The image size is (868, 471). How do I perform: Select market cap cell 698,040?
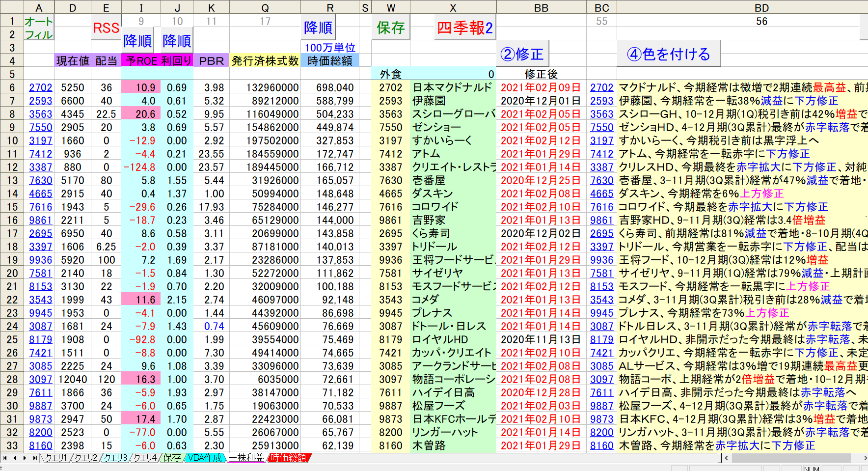coord(330,87)
